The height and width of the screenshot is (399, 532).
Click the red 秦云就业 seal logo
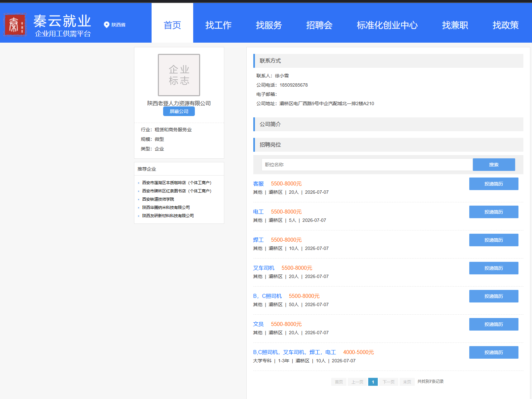(15, 25)
